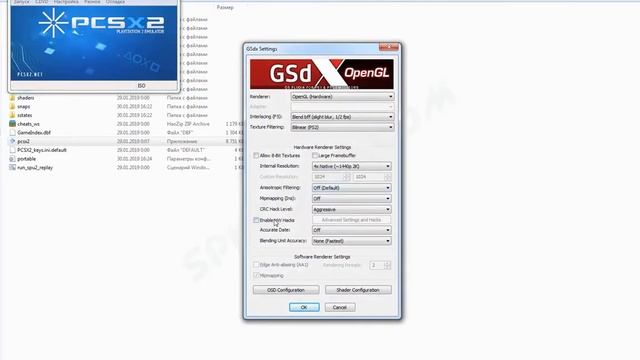Open the Renderer dropdown showing OpenGL (Hardware)
This screenshot has width=640, height=360.
click(x=342, y=97)
